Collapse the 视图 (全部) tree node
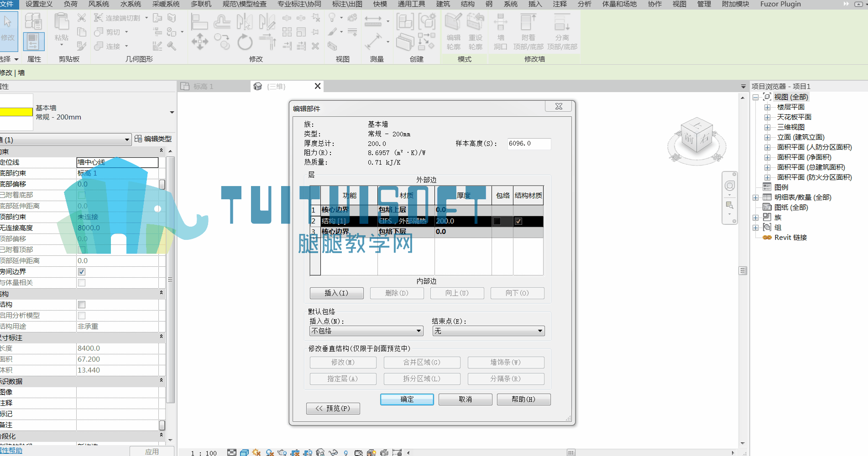The image size is (868, 456). click(756, 97)
